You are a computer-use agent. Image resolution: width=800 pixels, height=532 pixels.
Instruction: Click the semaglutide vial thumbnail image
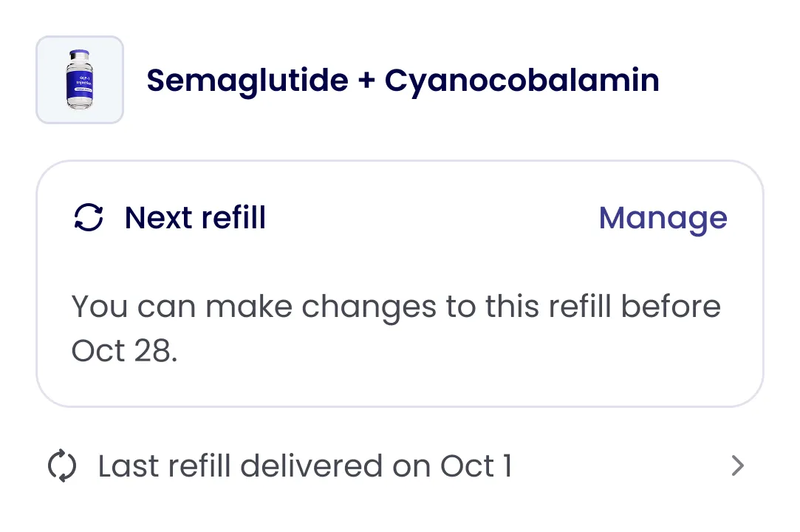80,80
